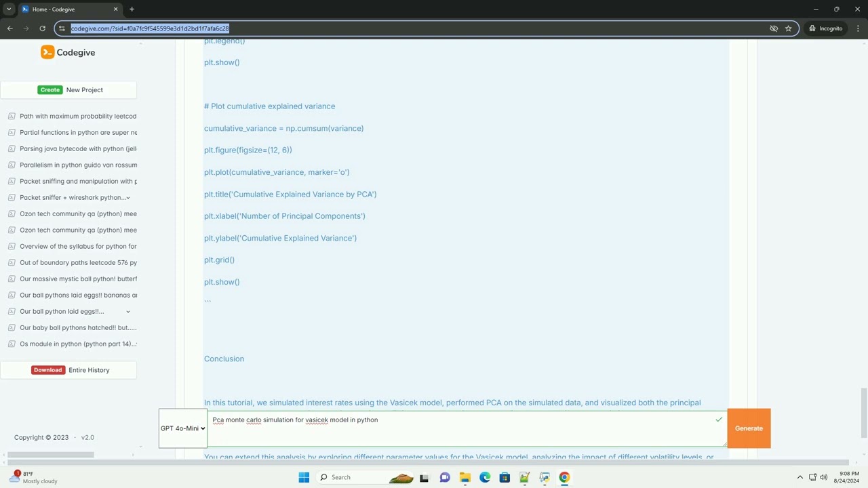The height and width of the screenshot is (488, 868).
Task: Click cumulative_variance = np.cumsum line
Action: click(x=283, y=128)
